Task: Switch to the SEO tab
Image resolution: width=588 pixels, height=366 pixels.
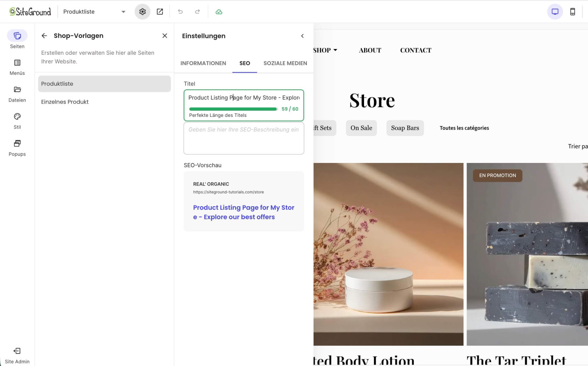Action: point(245,63)
